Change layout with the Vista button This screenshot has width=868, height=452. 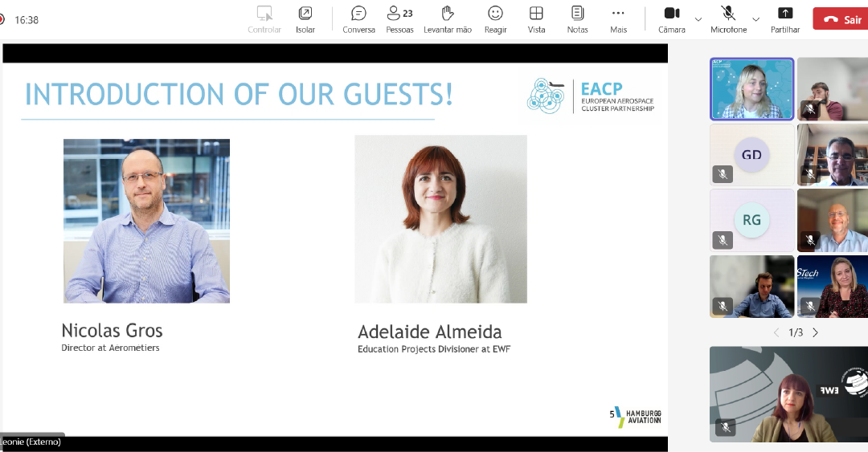(536, 19)
